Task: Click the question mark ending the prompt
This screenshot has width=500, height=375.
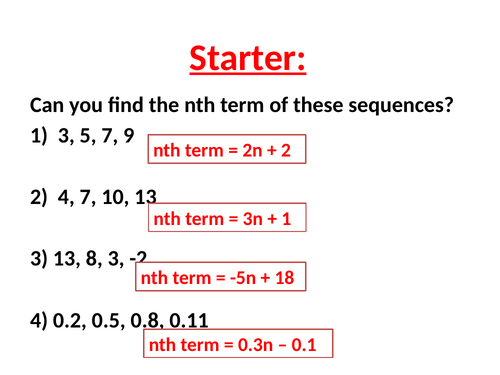Action: 449,105
